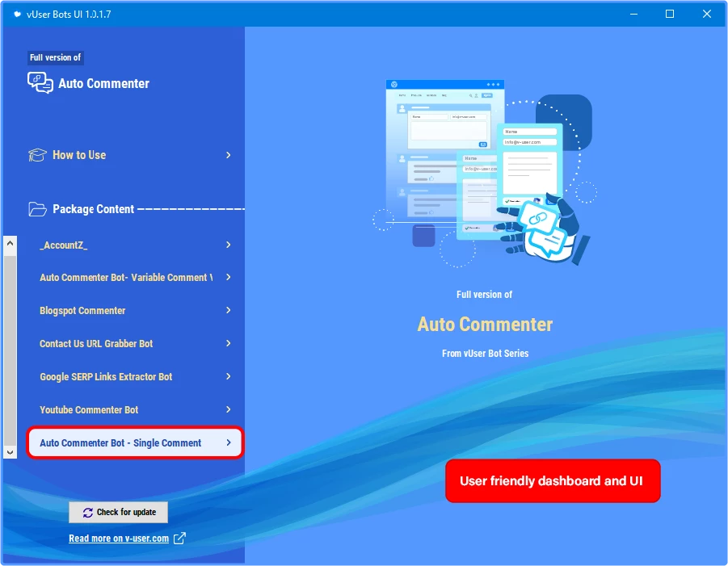Click the Package Content heading

click(93, 209)
